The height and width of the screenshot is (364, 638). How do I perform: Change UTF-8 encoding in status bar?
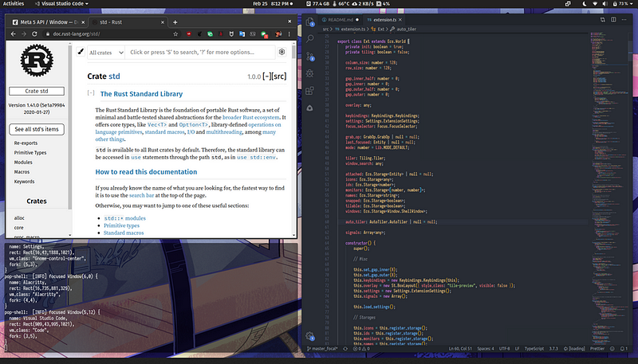(x=504, y=349)
